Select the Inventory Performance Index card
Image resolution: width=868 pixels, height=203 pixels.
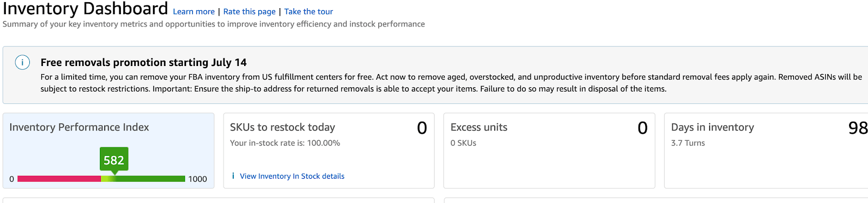click(108, 150)
